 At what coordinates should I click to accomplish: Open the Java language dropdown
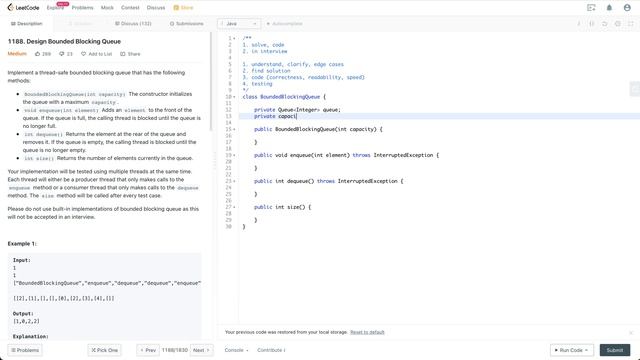click(239, 24)
